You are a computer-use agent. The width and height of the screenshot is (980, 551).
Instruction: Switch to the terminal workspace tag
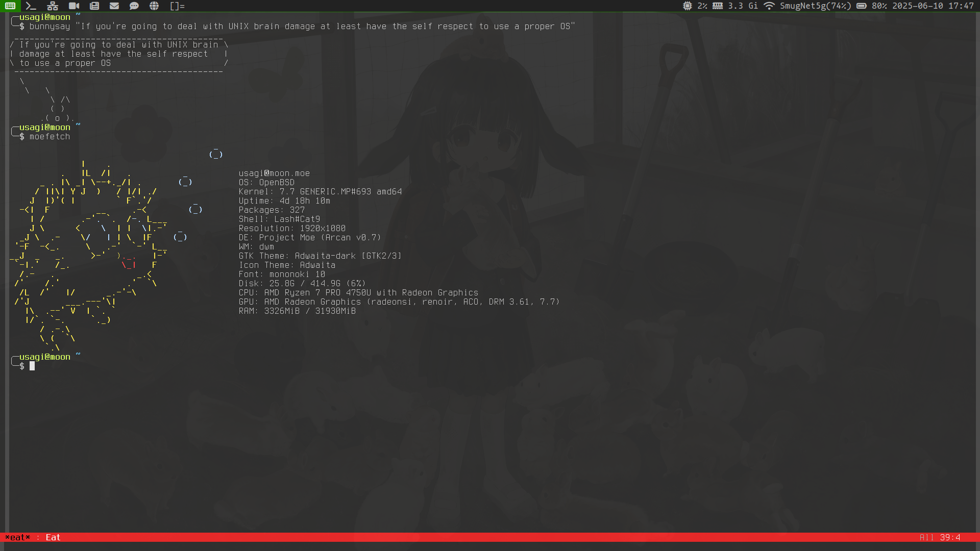(31, 6)
